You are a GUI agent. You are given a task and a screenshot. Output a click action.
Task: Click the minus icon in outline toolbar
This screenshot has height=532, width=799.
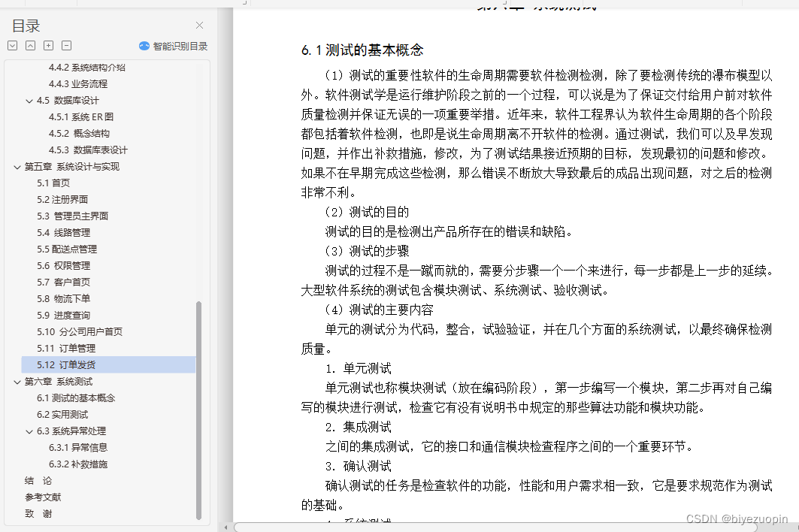point(66,46)
